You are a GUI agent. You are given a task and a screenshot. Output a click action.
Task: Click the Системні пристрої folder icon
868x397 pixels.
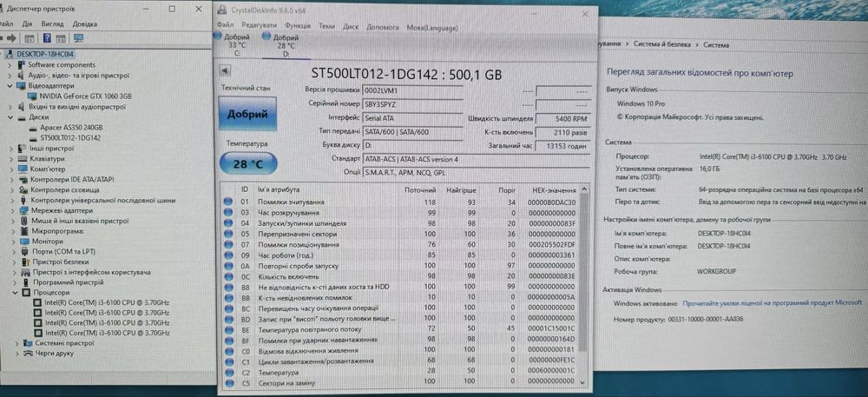(28, 343)
